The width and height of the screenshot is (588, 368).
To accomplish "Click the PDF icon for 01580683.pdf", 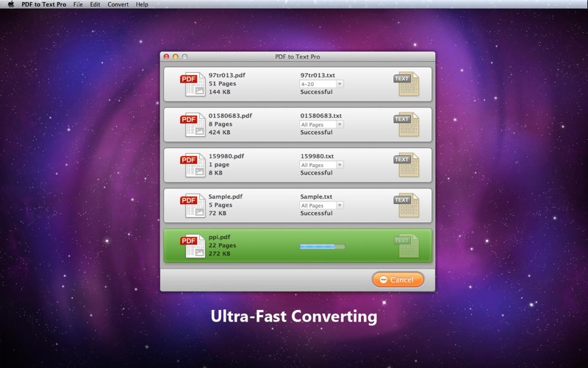I will (193, 124).
